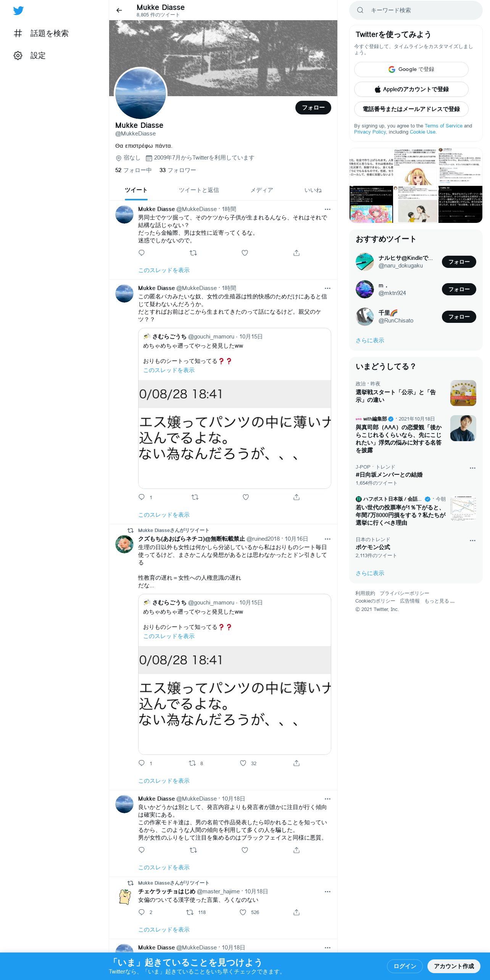
Task: Open プライバシーポリシー footer link
Action: (x=404, y=593)
